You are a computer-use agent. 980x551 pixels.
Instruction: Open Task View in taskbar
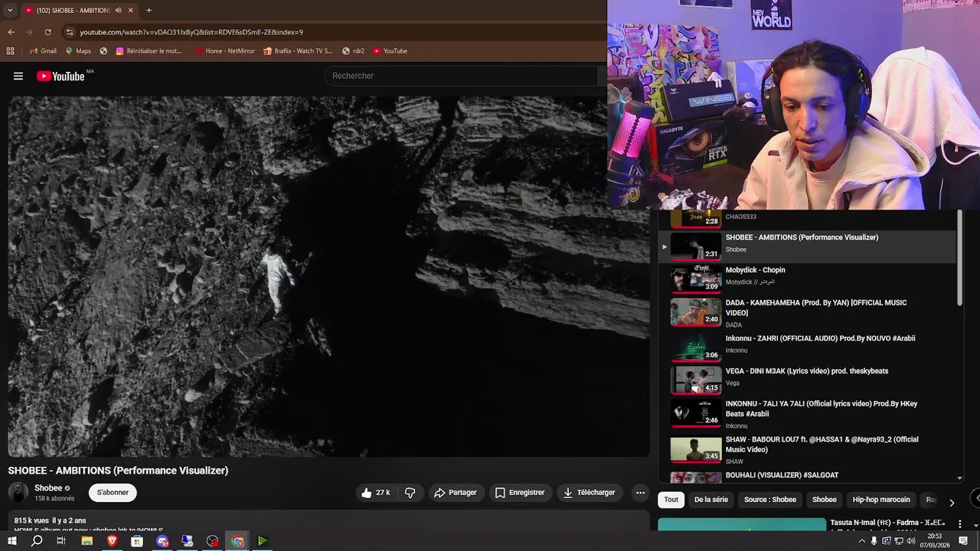click(61, 541)
